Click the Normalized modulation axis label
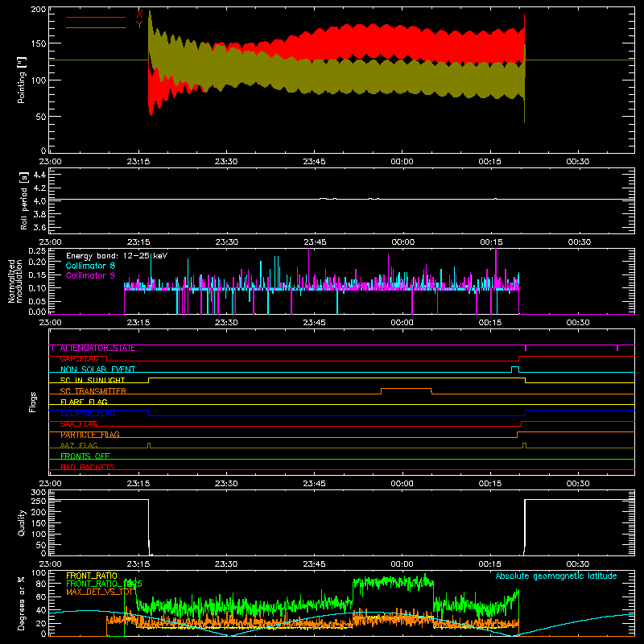 point(15,281)
